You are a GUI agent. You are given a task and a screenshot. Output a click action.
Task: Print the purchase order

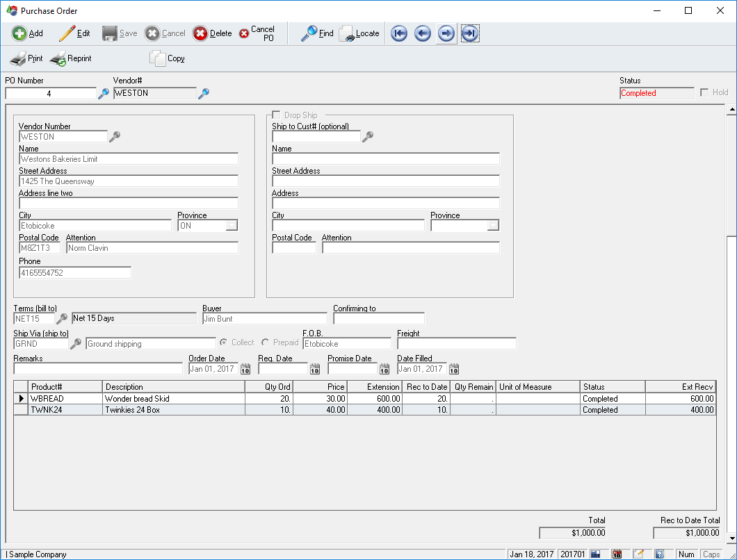click(26, 59)
